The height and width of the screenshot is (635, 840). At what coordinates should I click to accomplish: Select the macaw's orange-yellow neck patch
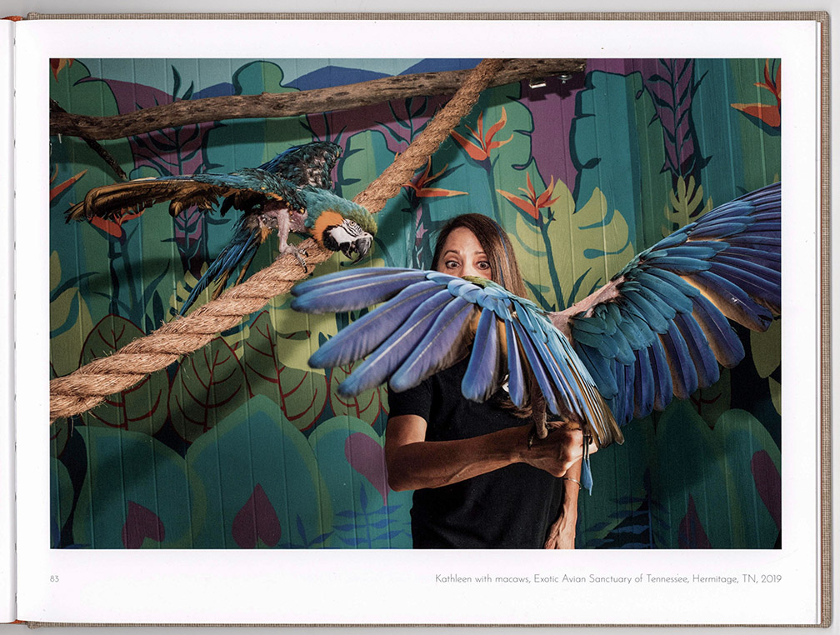(x=326, y=227)
